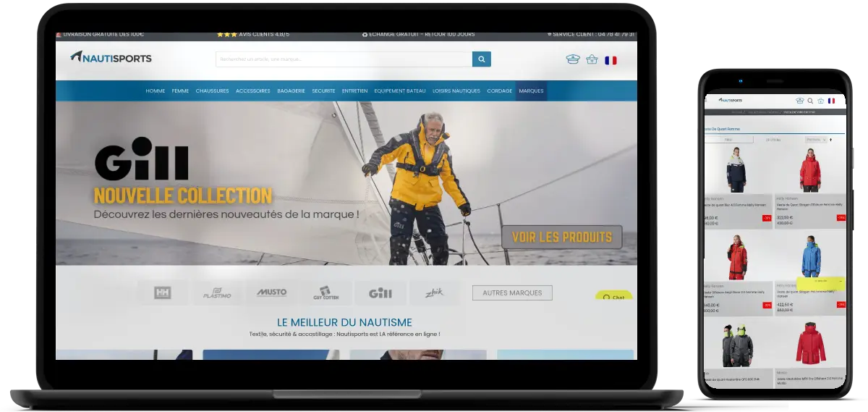Image resolution: width=868 pixels, height=412 pixels.
Task: Click the Musto brand logo tile
Action: 271,293
